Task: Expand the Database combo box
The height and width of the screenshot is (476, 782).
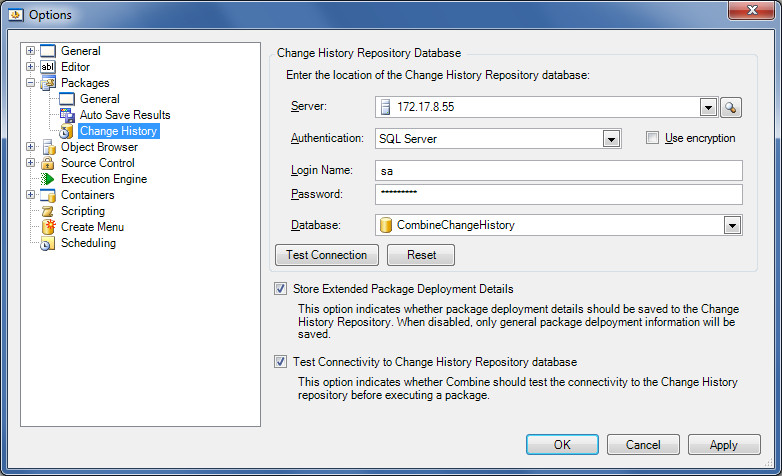Action: pyautogui.click(x=732, y=225)
